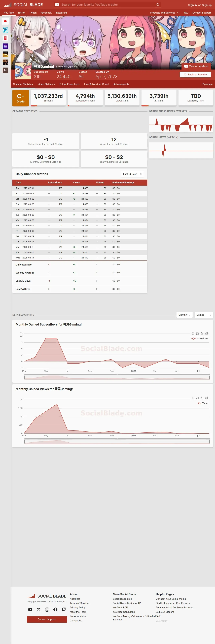
Task: Switch Views chart to line view icon
Action: tap(202, 398)
